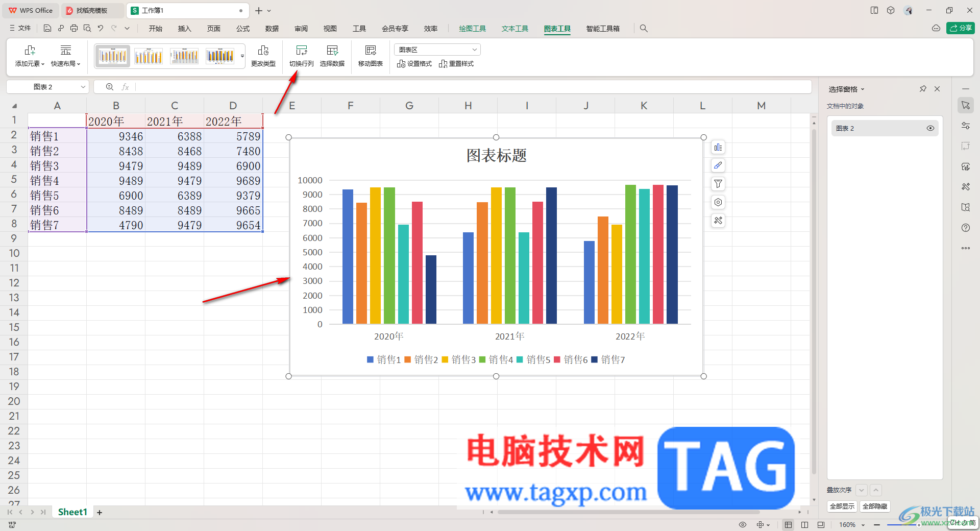The height and width of the screenshot is (531, 980).
Task: Click Move Chart (移动图表)
Action: click(371, 56)
